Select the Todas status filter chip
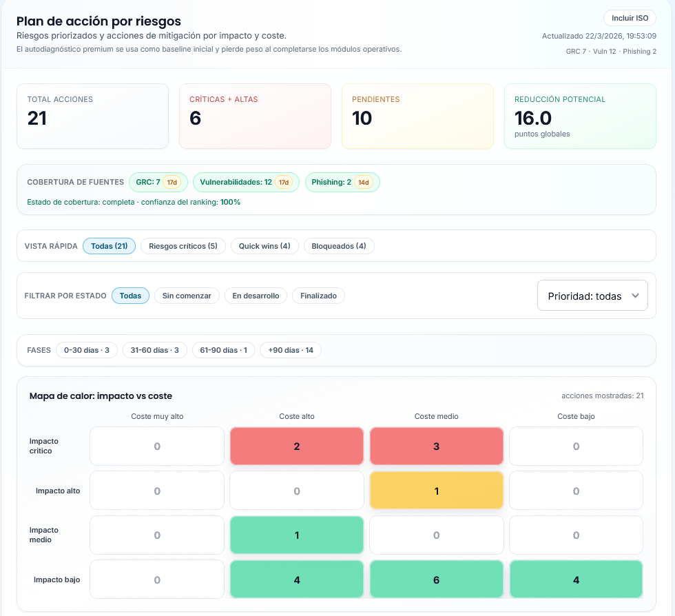The height and width of the screenshot is (616, 675). tap(130, 296)
